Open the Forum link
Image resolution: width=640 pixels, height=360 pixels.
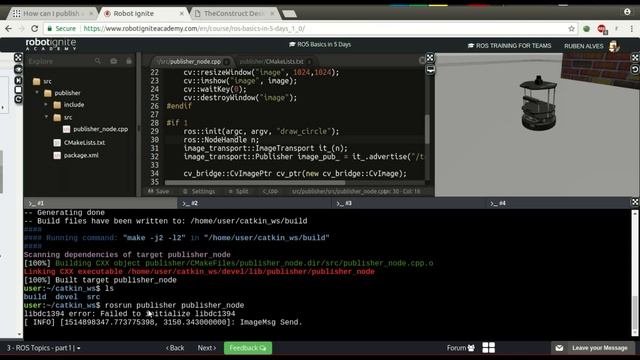460,348
